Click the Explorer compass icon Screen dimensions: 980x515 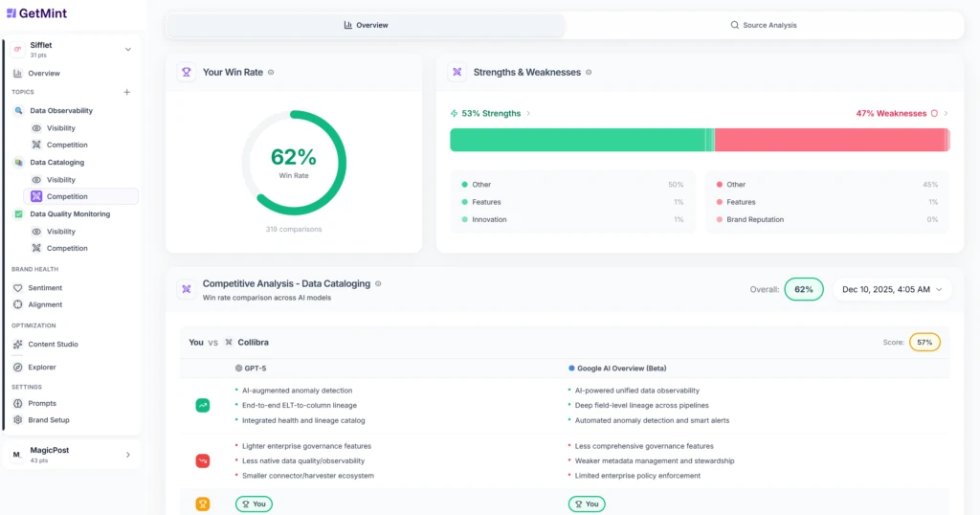[x=17, y=368]
